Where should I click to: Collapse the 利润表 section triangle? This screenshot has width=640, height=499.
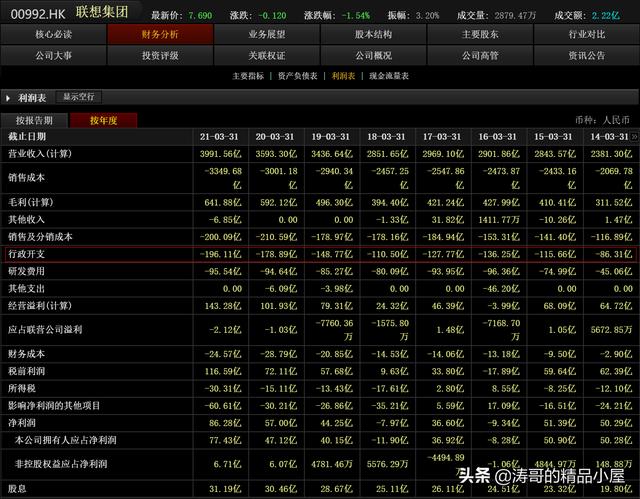tap(8, 98)
